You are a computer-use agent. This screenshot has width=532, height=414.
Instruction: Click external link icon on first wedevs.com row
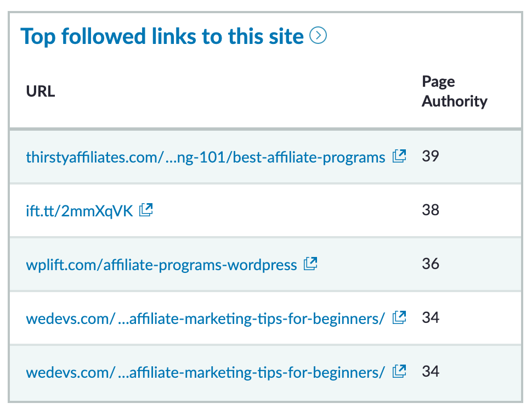[x=399, y=317]
